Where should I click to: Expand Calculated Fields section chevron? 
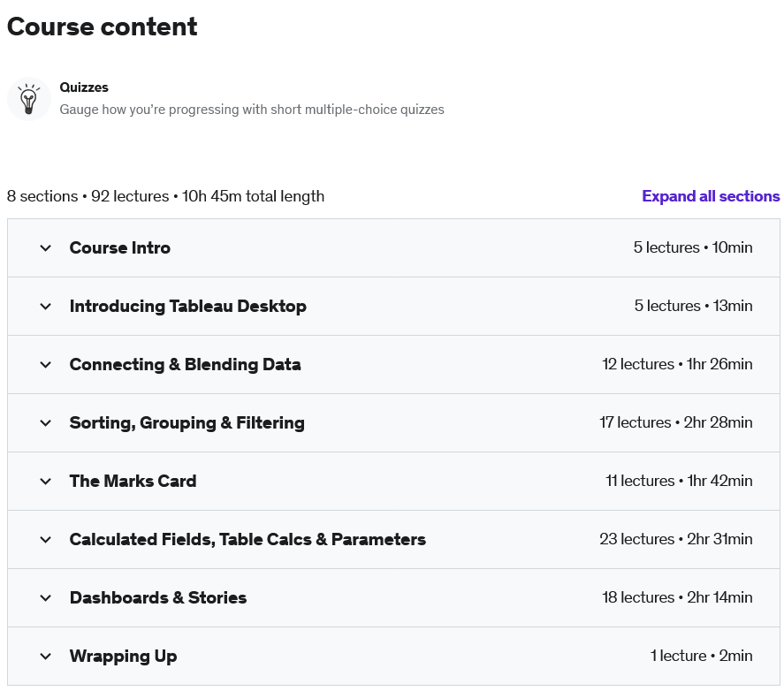tap(45, 540)
